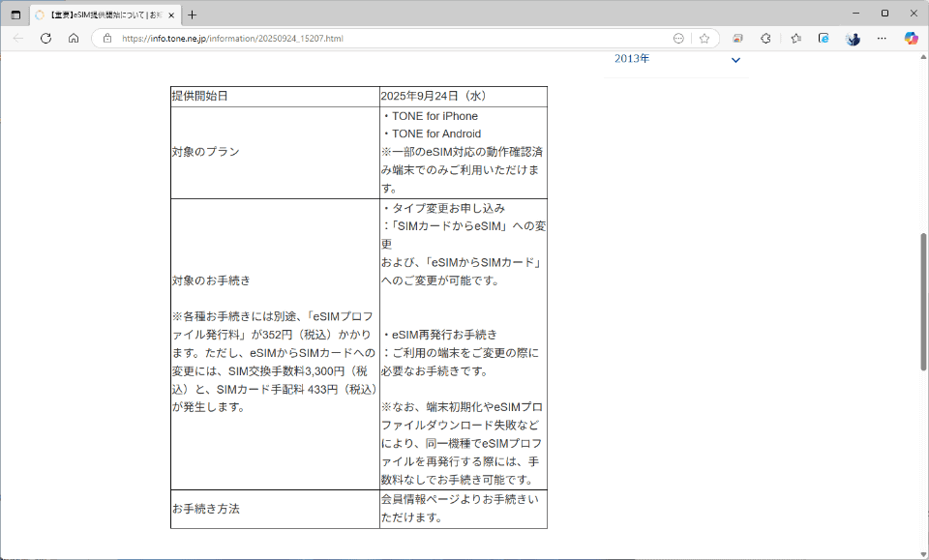The width and height of the screenshot is (929, 560).
Task: Select the 対象のお手続き heading text
Action: tap(211, 280)
